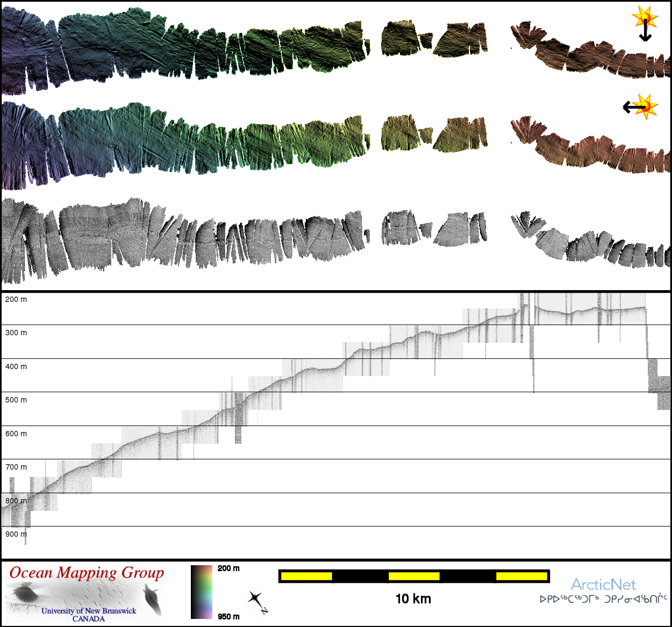
Task: Click the rightmost yellow scale bar segment
Action: click(x=520, y=576)
